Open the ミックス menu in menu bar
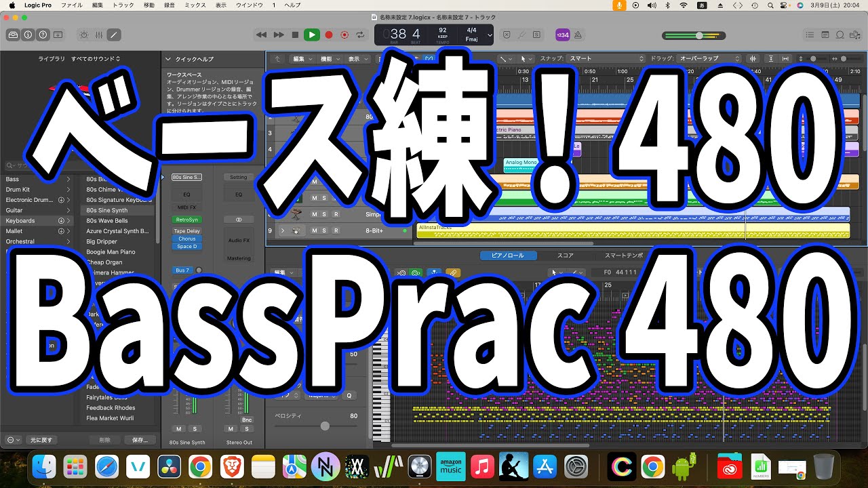868x488 pixels. (x=195, y=5)
